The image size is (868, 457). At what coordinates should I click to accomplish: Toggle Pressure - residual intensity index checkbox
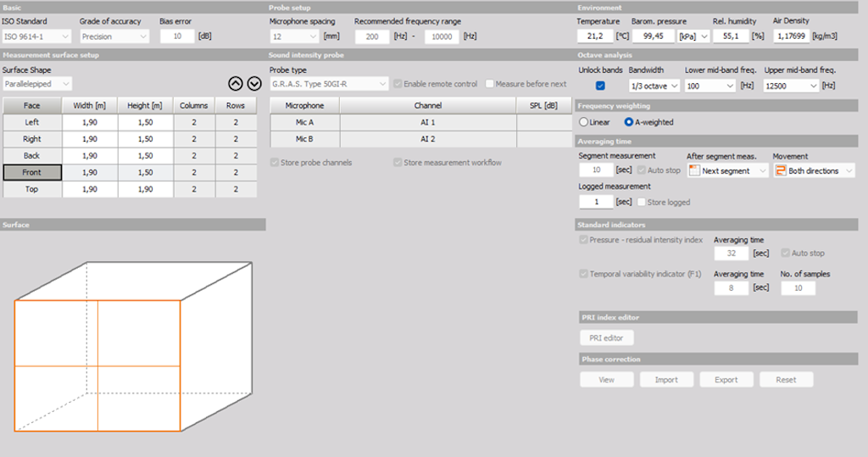(583, 240)
